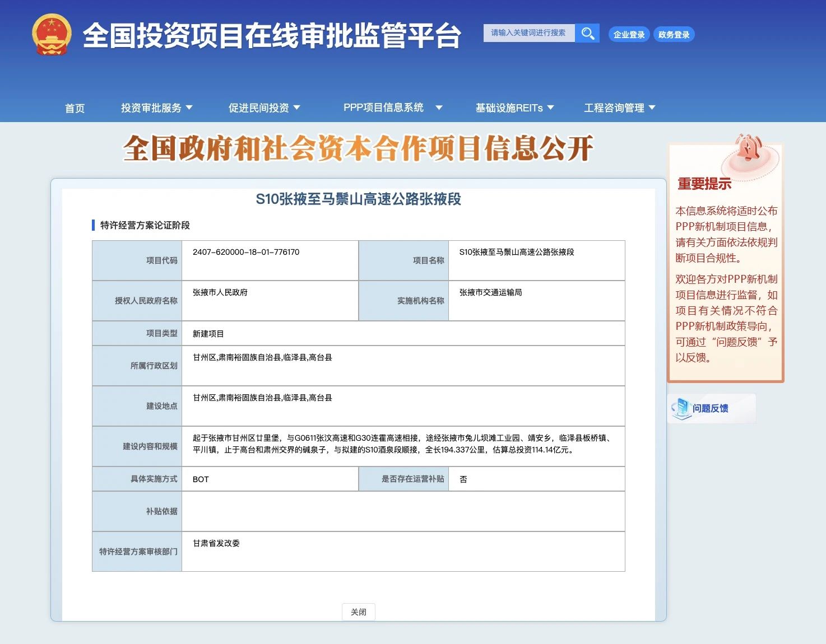Click the 否 operating subsidy value

pos(463,479)
